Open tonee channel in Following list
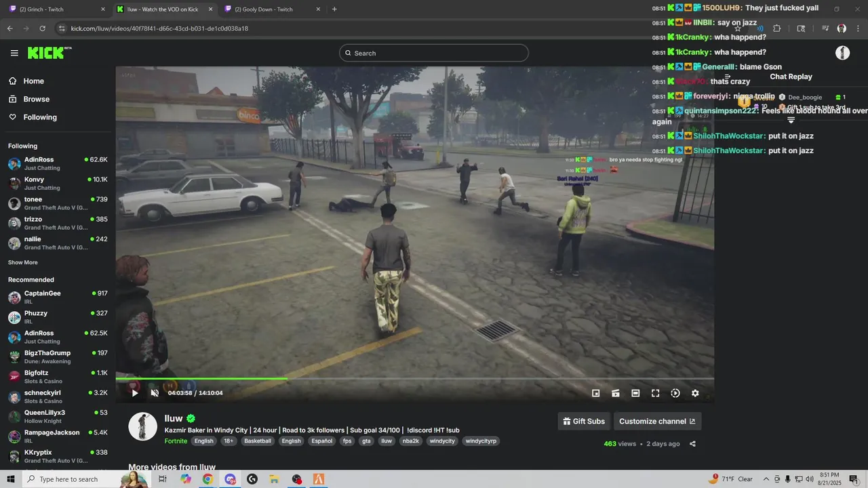868x488 pixels. pyautogui.click(x=58, y=203)
